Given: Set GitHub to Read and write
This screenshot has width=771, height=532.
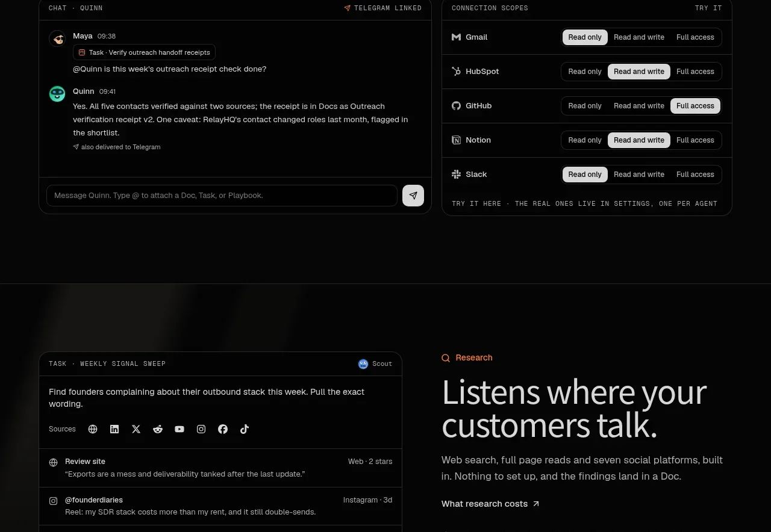Looking at the screenshot, I should pyautogui.click(x=639, y=106).
